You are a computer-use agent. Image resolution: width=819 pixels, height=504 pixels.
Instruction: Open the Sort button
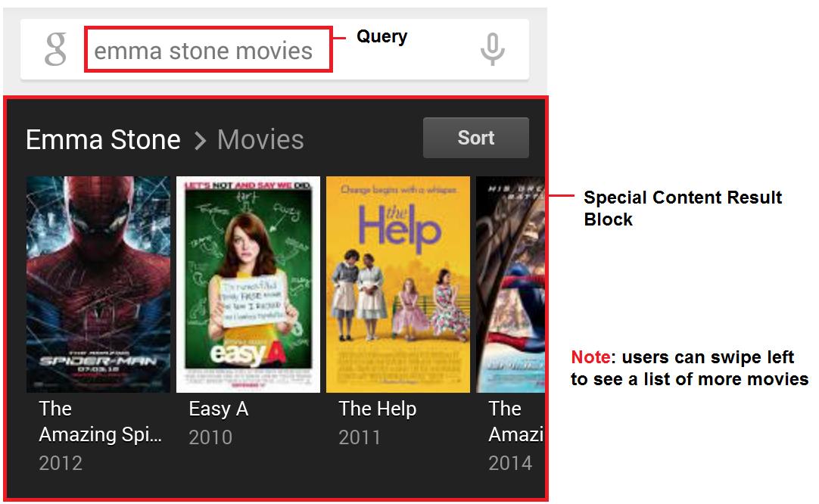click(x=476, y=138)
